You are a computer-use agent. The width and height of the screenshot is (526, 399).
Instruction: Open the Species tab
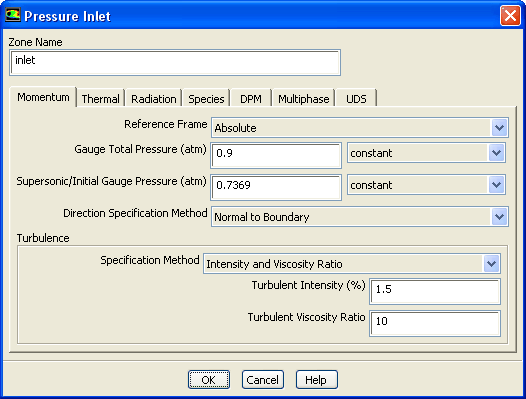(x=206, y=99)
